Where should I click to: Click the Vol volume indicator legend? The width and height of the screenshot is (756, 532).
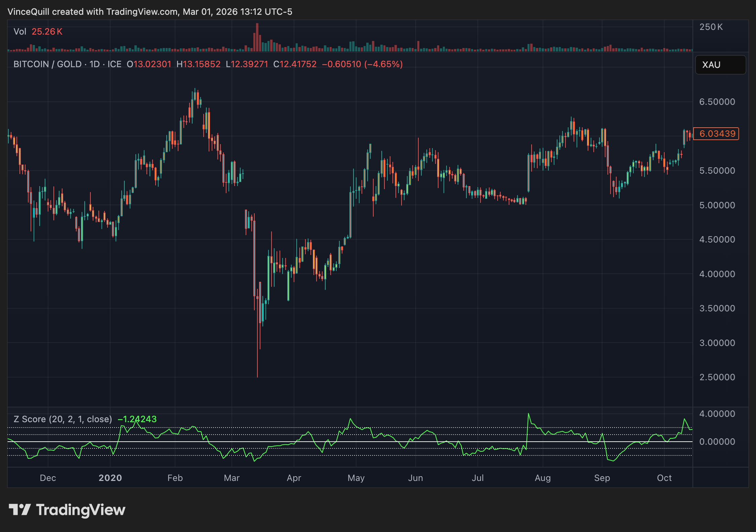click(x=21, y=31)
